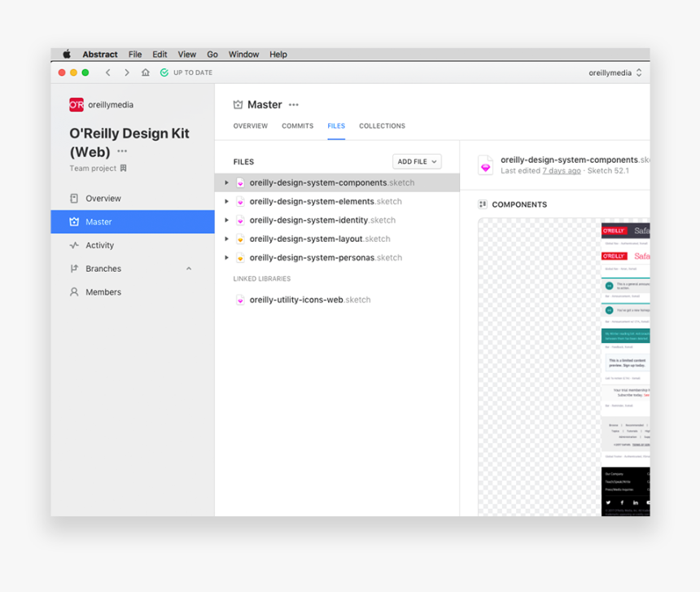Expand oreilly-design-system-layout file arrow

227,239
